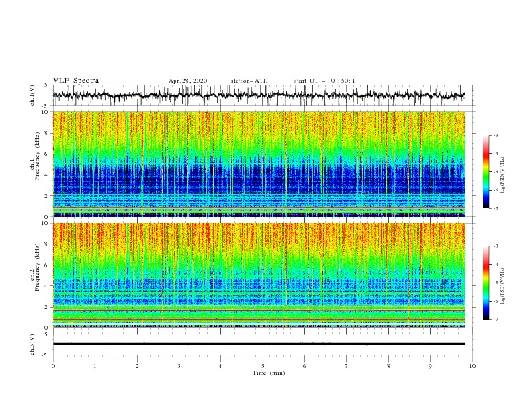Click the "5" minute tick on the time axis

[263, 366]
